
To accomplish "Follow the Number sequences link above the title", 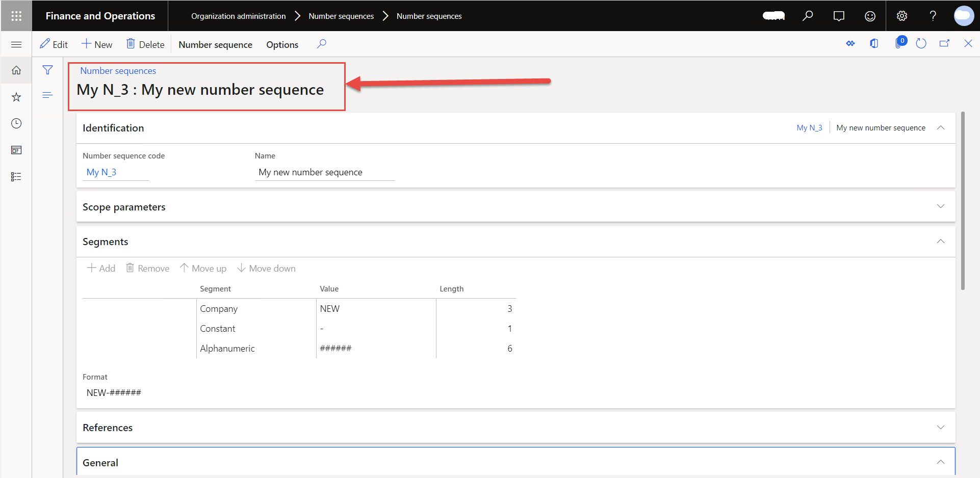I will (118, 71).
